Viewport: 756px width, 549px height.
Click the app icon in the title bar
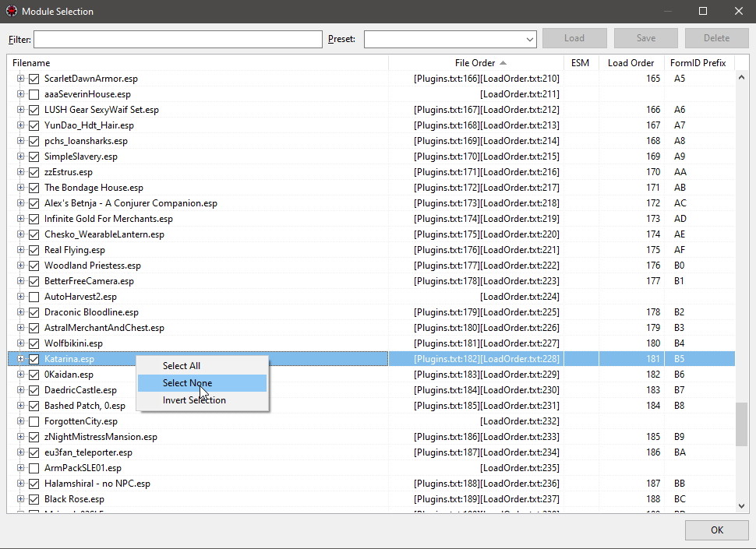pyautogui.click(x=11, y=12)
